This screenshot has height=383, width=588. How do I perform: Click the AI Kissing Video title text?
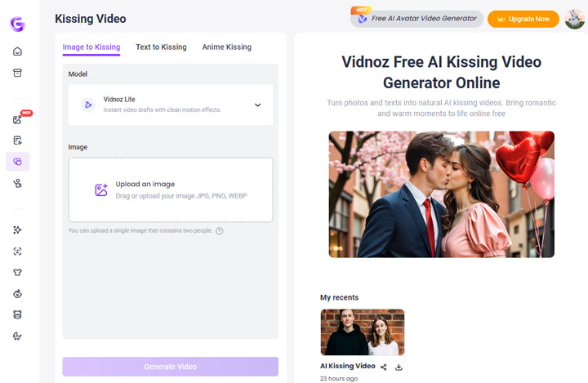tap(348, 366)
